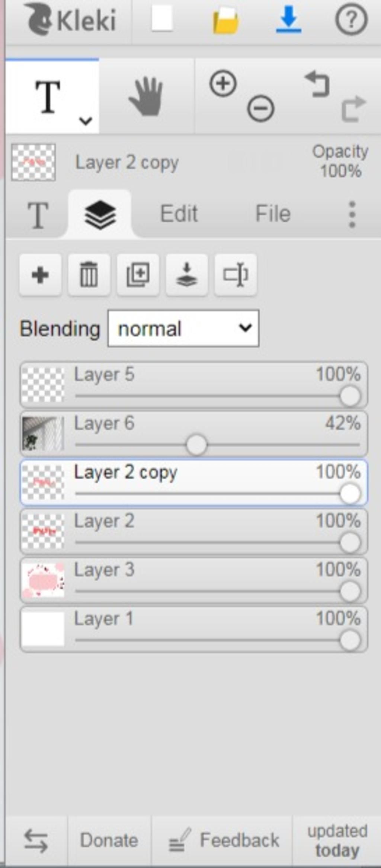Click the zoom out minus icon

[x=260, y=109]
